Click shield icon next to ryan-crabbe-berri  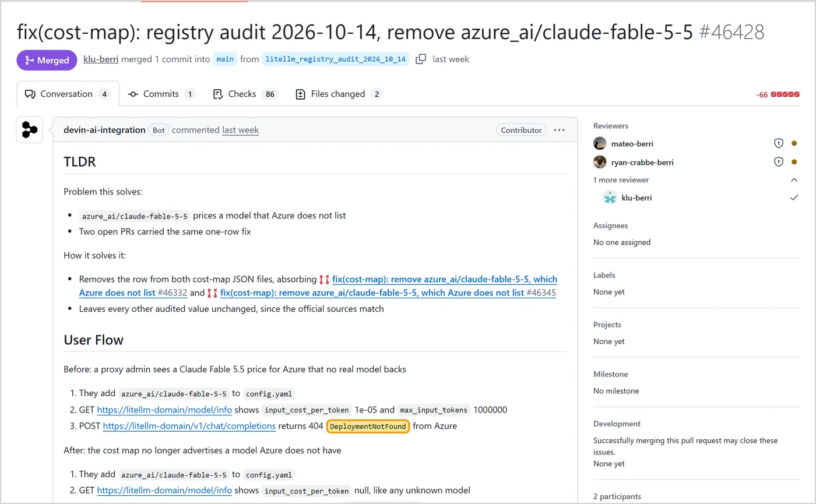[x=778, y=162]
